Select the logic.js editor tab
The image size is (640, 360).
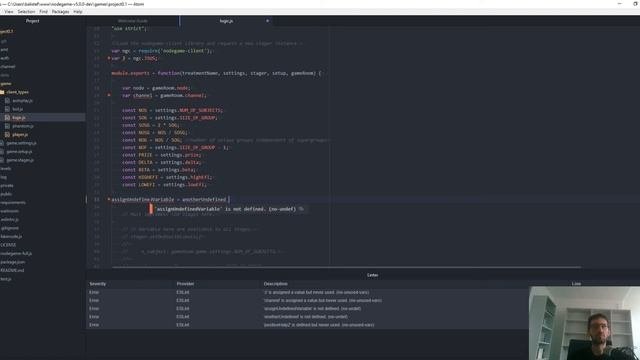click(x=226, y=21)
